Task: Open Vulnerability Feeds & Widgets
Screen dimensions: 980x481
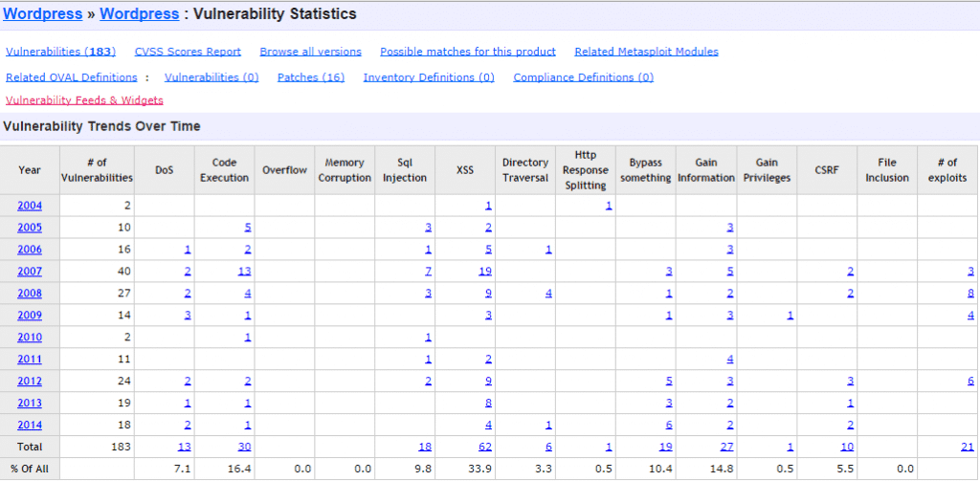Action: click(84, 100)
